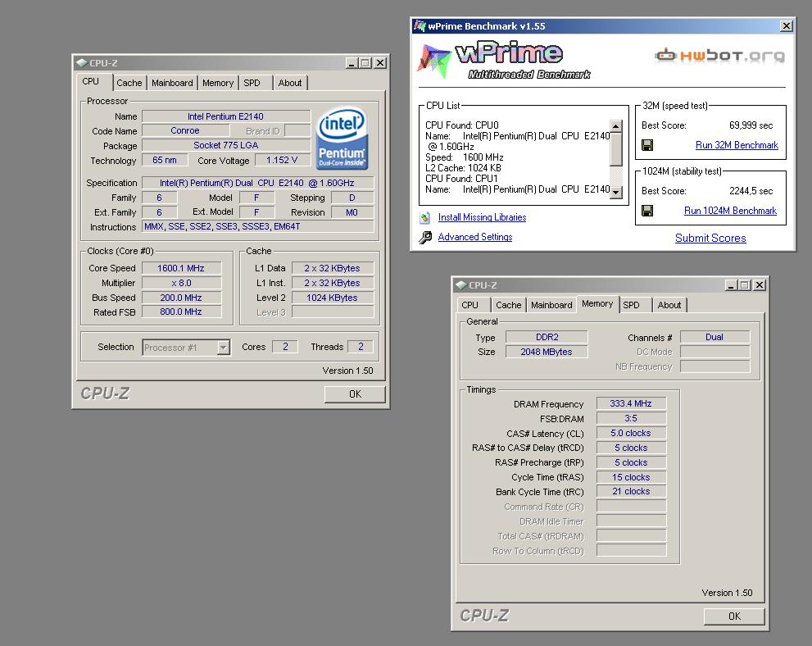Minimize the left CPU-Z window
This screenshot has width=812, height=646.
(x=352, y=62)
